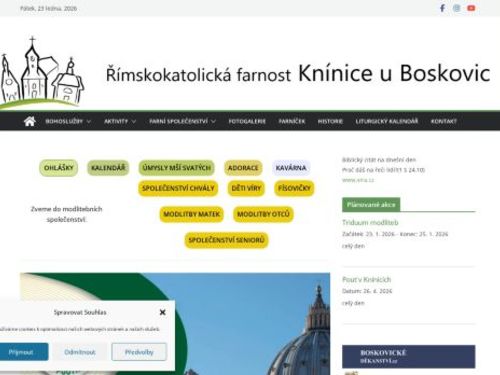Open Modlitby otců button
The height and width of the screenshot is (375, 500).
pyautogui.click(x=263, y=214)
